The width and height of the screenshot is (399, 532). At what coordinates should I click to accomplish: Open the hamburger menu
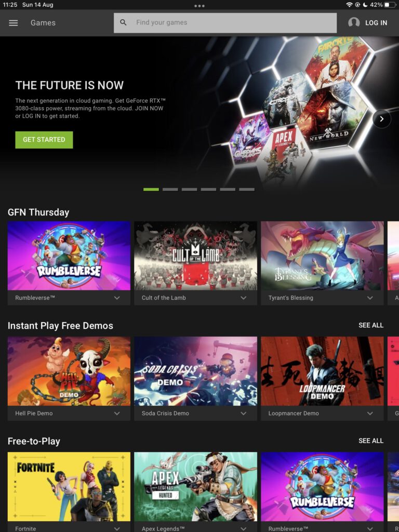point(13,23)
